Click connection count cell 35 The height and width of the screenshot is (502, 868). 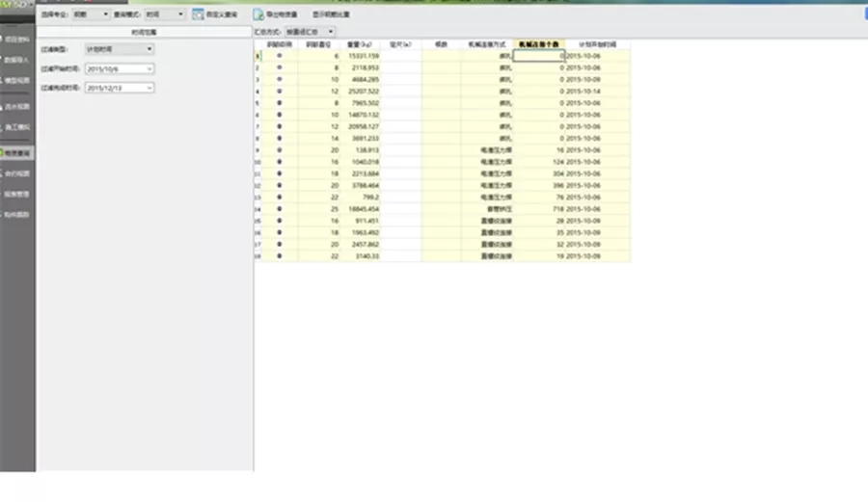[539, 233]
